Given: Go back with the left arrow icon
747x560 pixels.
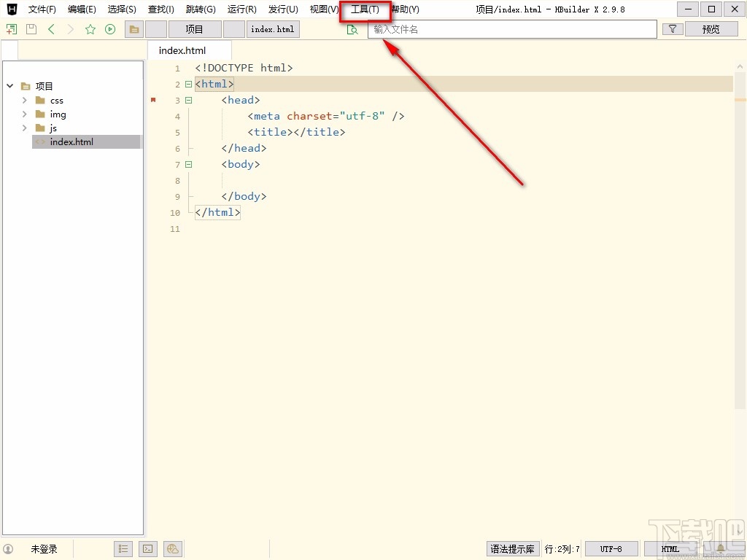Looking at the screenshot, I should [x=52, y=29].
